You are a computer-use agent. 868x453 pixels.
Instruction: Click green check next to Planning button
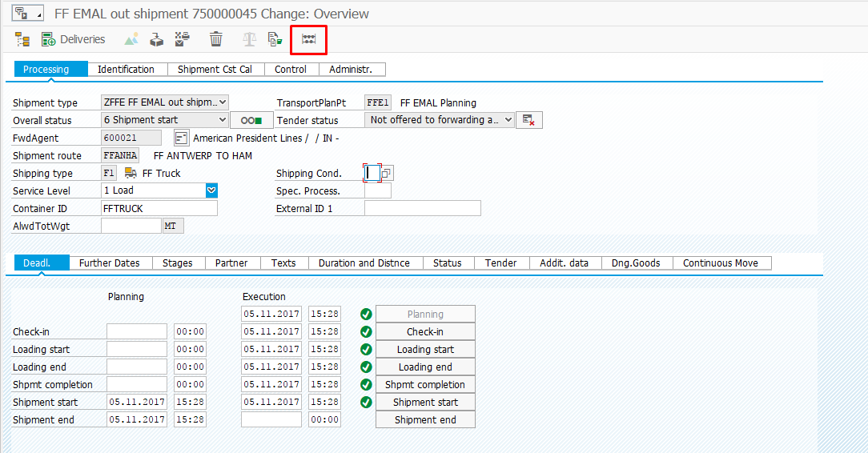click(x=366, y=315)
